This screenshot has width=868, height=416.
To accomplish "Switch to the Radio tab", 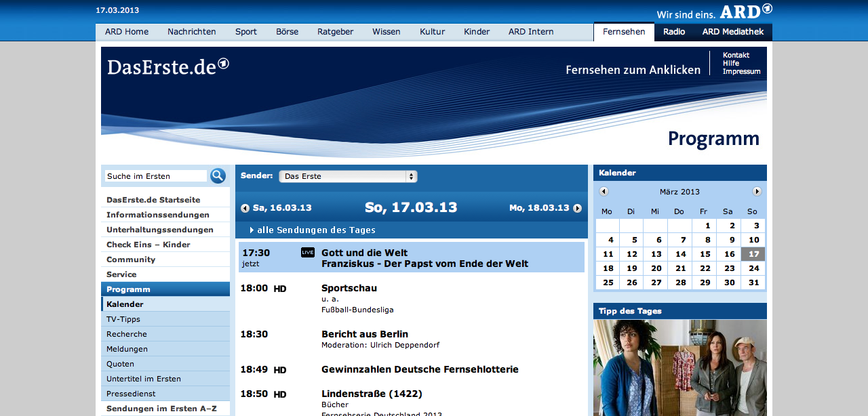I will [x=674, y=32].
